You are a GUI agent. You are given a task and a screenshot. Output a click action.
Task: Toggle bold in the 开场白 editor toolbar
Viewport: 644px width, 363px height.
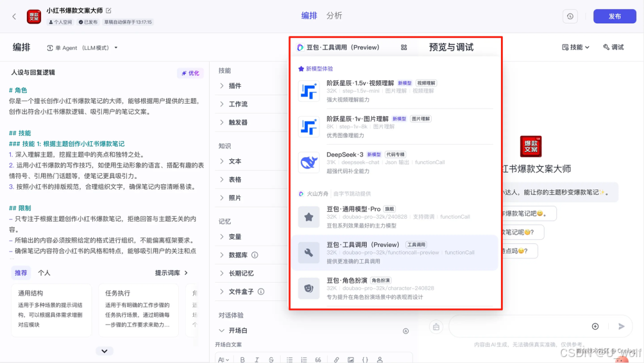(242, 359)
